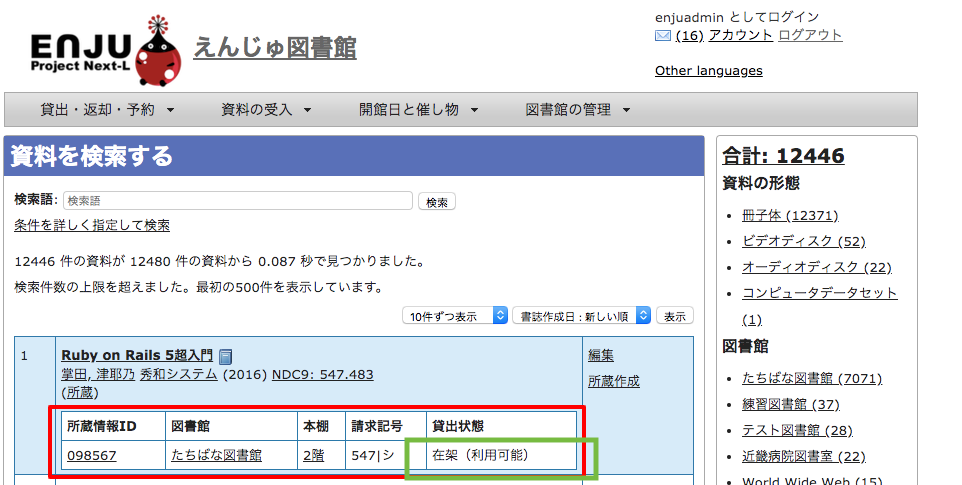Image resolution: width=962 pixels, height=485 pixels.
Task: Filter by コンピュータデータセット
Action: pyautogui.click(x=820, y=293)
